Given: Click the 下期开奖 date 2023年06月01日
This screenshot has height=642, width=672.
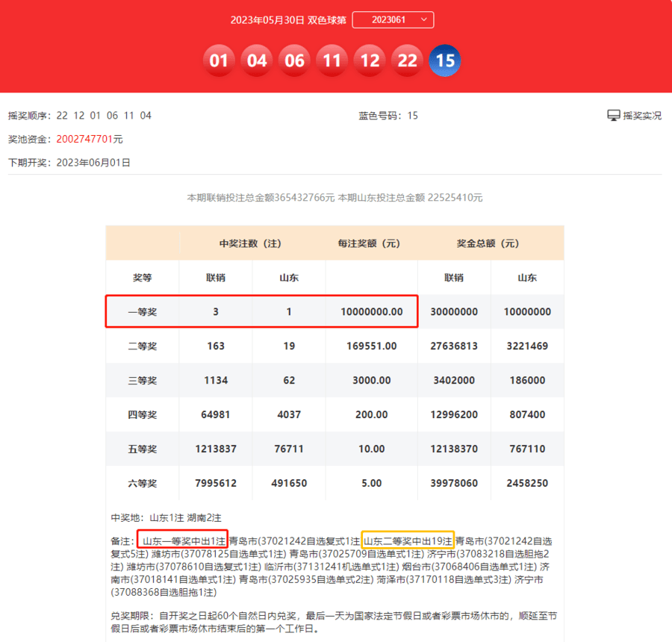Looking at the screenshot, I should click(93, 162).
